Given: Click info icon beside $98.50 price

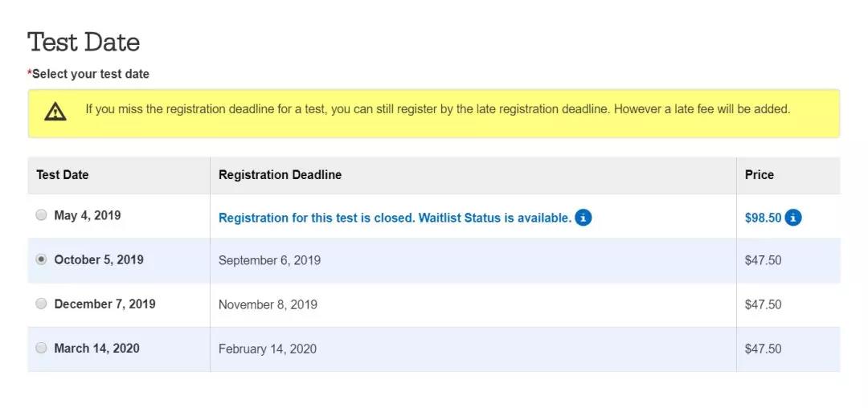Looking at the screenshot, I should [793, 217].
